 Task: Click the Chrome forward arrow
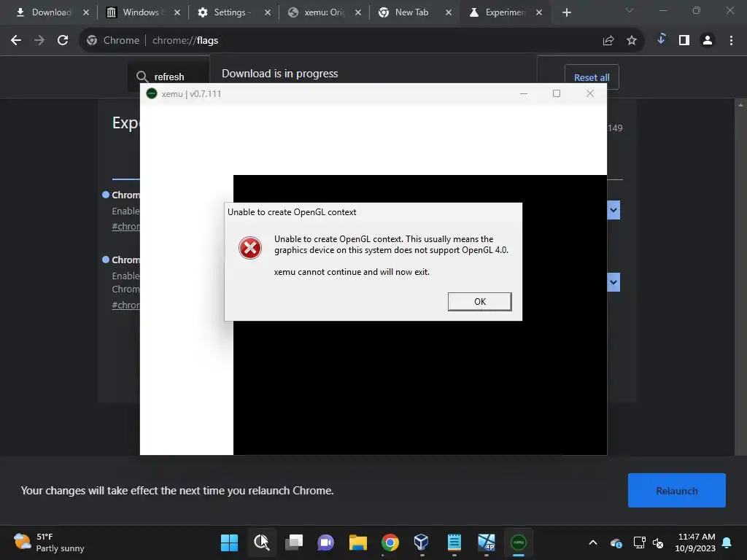click(x=39, y=41)
